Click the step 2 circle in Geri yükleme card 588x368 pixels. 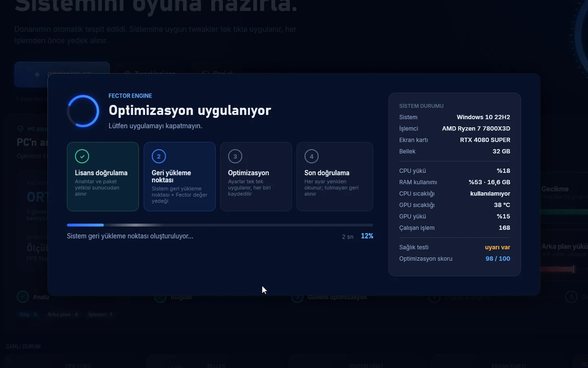point(159,156)
